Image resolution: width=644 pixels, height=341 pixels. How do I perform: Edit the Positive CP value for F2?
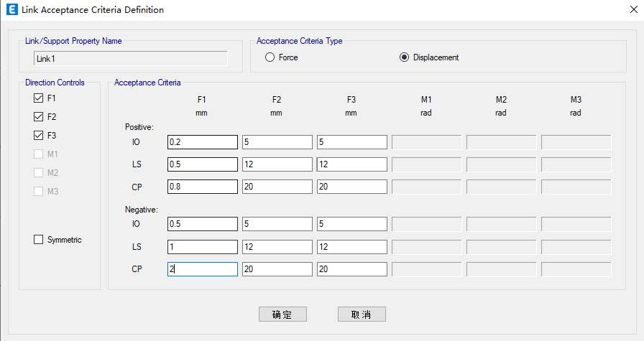[x=277, y=187]
